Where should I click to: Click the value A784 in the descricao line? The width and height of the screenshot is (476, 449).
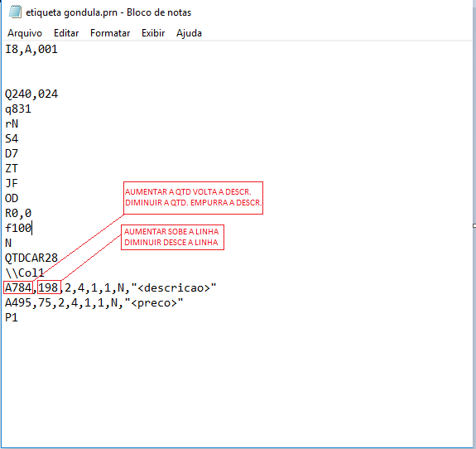[18, 287]
